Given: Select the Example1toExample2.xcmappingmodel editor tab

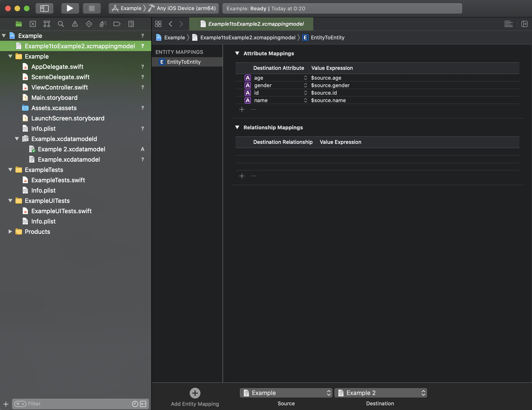Looking at the screenshot, I should (251, 24).
